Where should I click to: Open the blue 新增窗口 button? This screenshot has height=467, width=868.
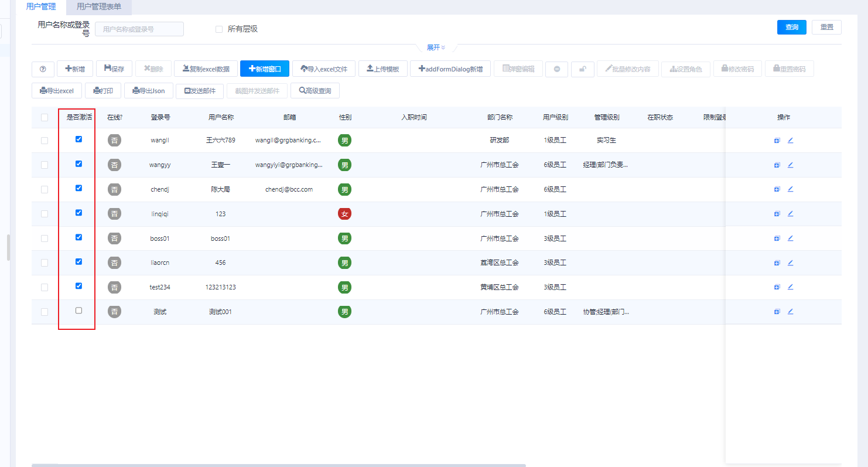pyautogui.click(x=265, y=69)
